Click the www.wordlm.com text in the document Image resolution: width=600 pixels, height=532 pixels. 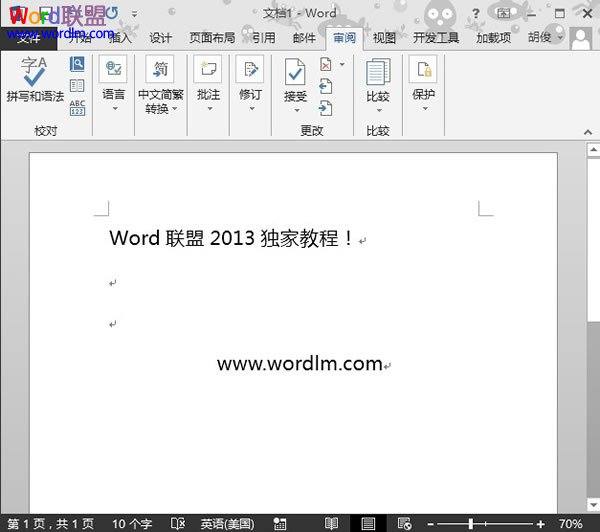[300, 364]
